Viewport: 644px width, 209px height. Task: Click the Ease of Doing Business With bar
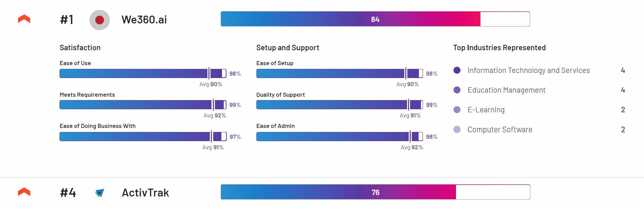[143, 136]
